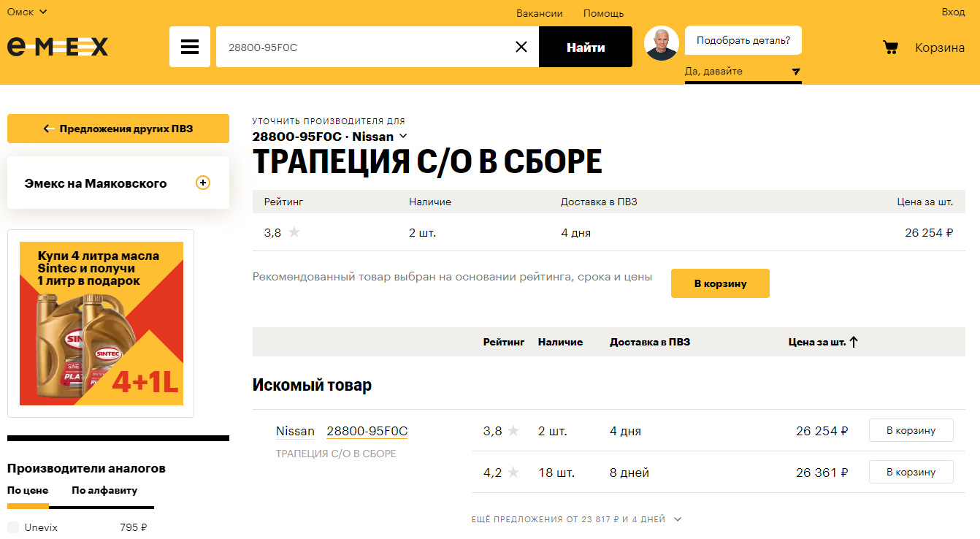Viewport: 980px width, 539px height.
Task: Add recommended offer with yellow 'В корзину' button
Action: point(720,283)
